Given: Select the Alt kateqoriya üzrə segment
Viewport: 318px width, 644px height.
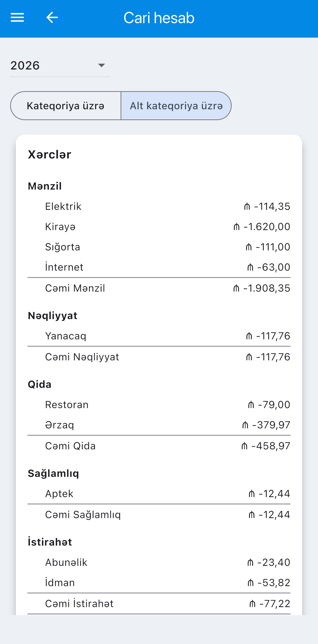Looking at the screenshot, I should [x=176, y=106].
